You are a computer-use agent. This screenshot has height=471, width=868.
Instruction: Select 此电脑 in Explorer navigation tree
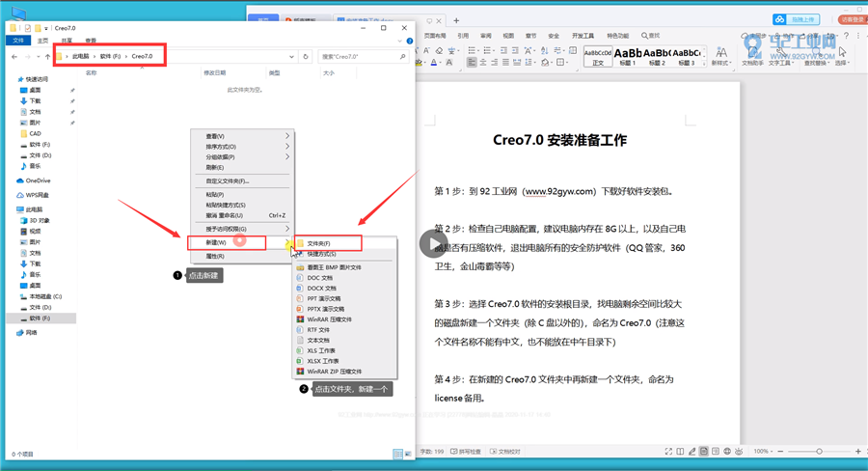pos(34,209)
